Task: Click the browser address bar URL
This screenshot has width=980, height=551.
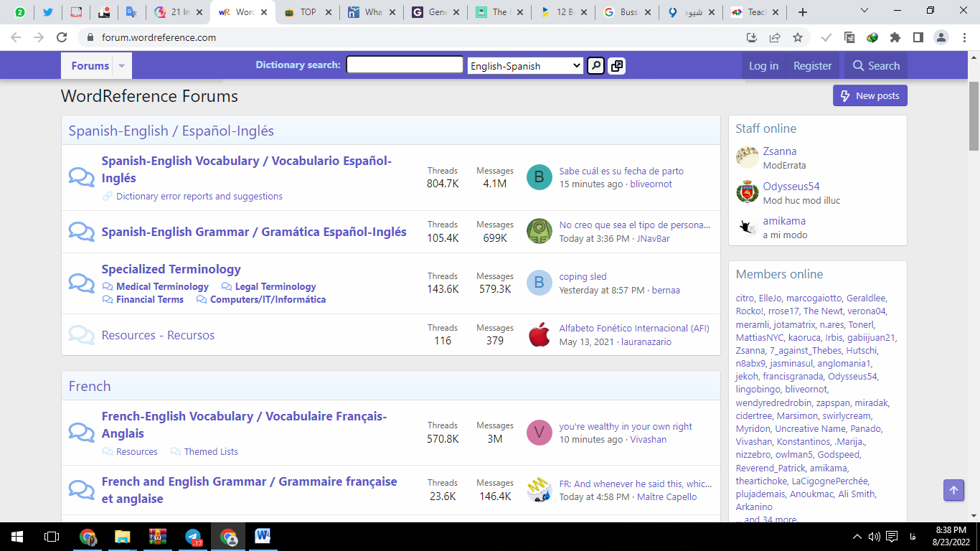Action: (x=159, y=37)
